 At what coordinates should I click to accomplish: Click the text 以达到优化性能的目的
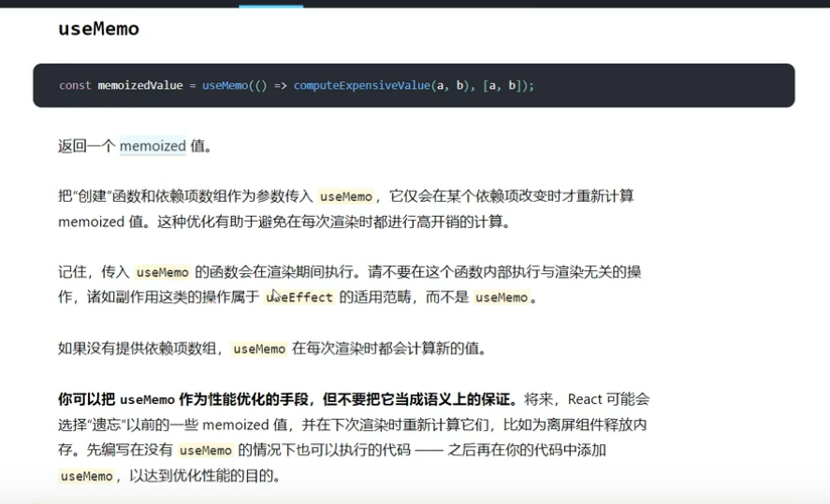201,476
